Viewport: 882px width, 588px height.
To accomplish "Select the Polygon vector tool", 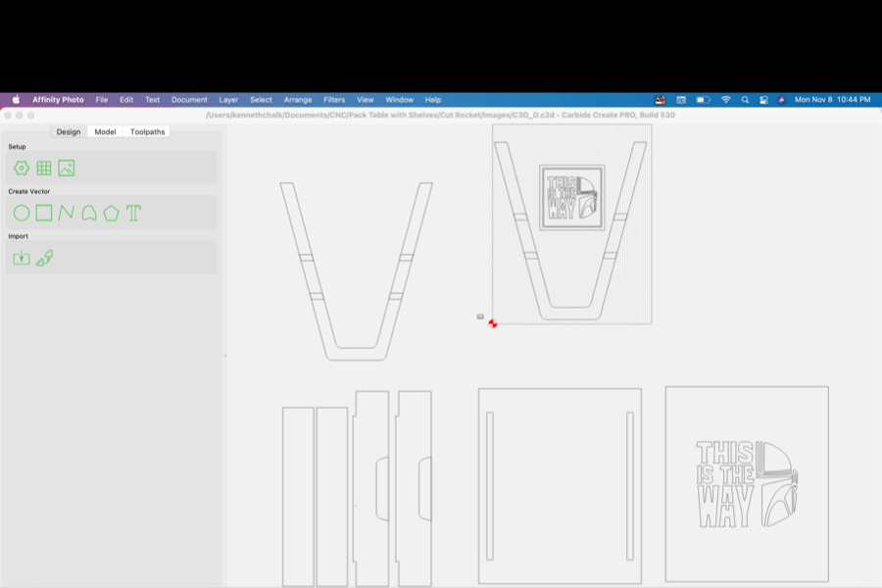I will tap(112, 214).
